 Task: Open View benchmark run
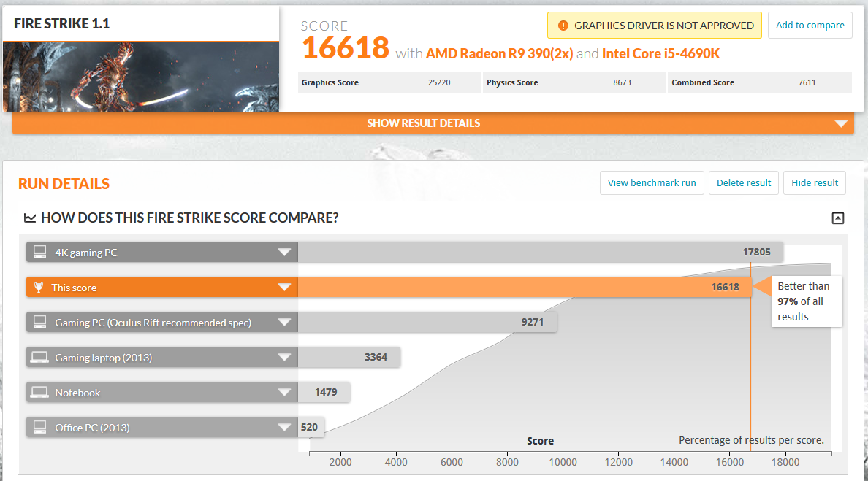click(652, 183)
